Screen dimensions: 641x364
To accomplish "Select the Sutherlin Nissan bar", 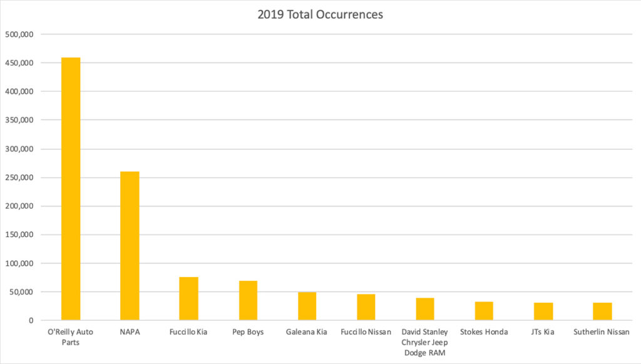I will 602,311.
